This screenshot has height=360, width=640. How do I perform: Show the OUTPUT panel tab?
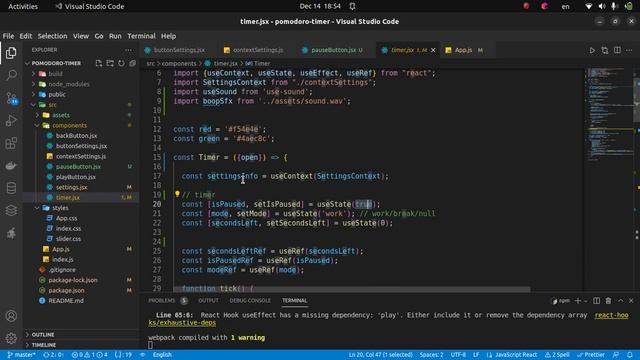coord(208,301)
